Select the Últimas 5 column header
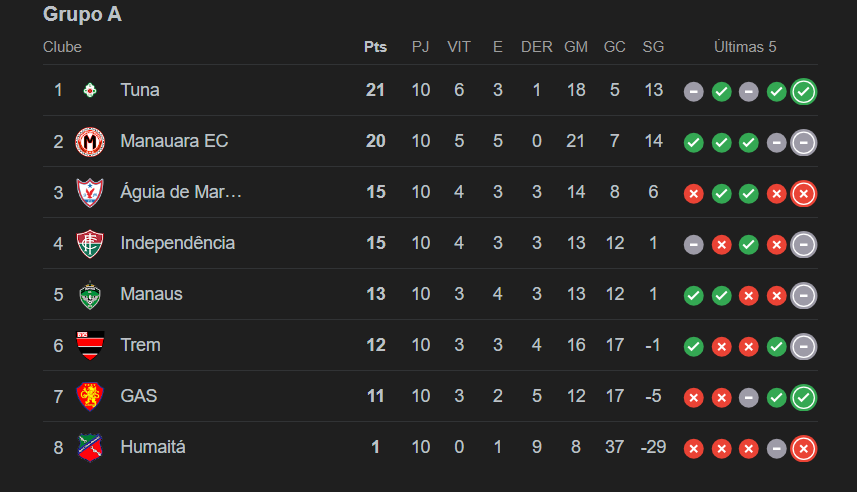The width and height of the screenshot is (857, 492). click(745, 47)
